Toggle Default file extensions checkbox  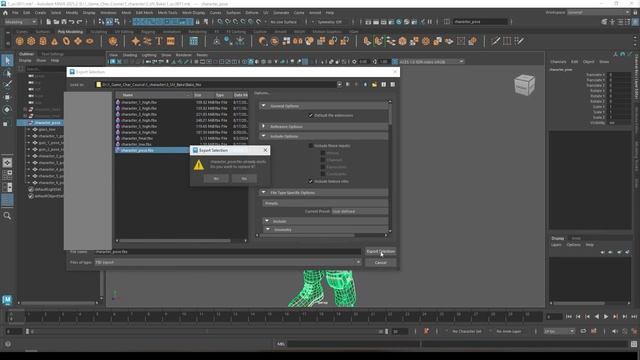tap(311, 116)
